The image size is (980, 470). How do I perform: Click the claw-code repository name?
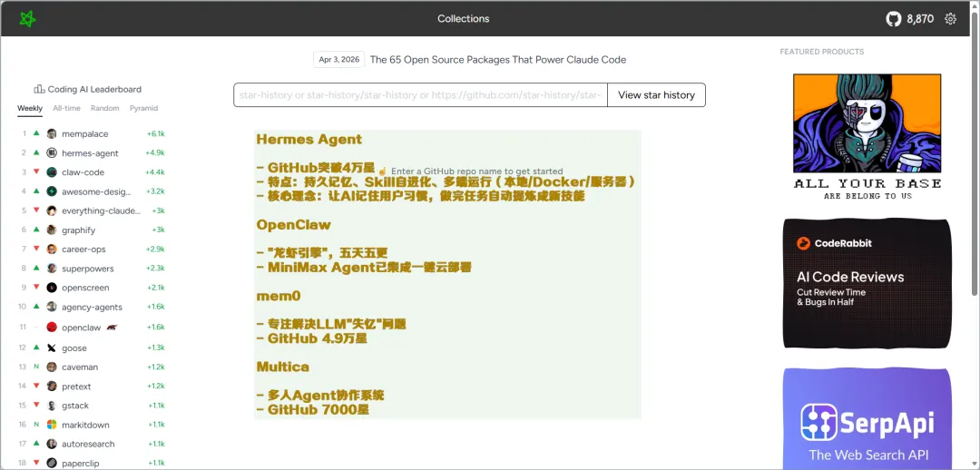click(83, 171)
